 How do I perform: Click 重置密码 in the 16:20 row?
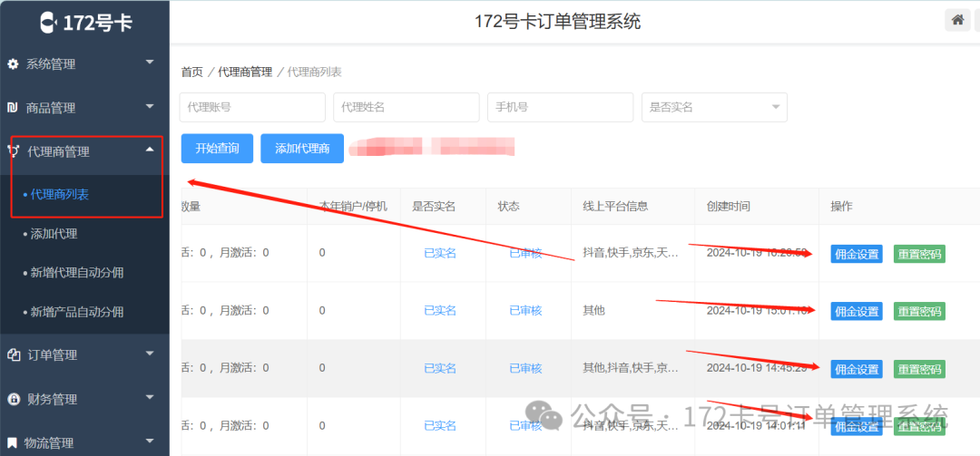click(x=919, y=254)
